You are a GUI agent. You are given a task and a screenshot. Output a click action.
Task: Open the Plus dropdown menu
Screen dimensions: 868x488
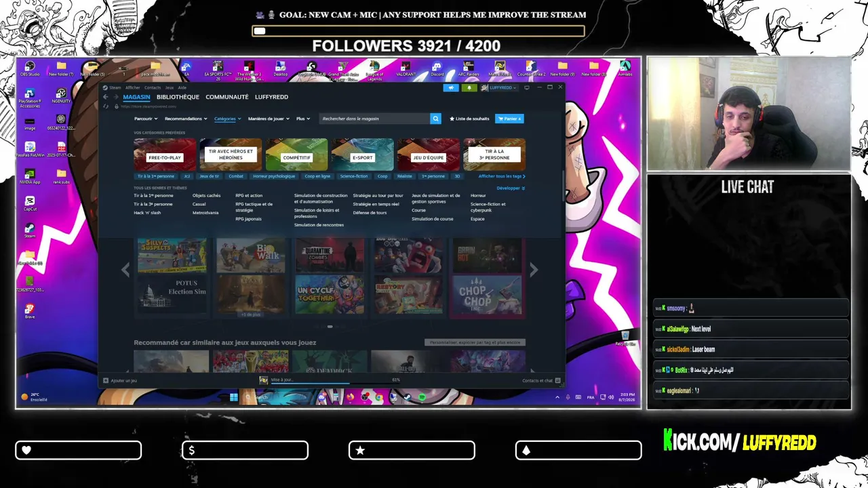(303, 119)
